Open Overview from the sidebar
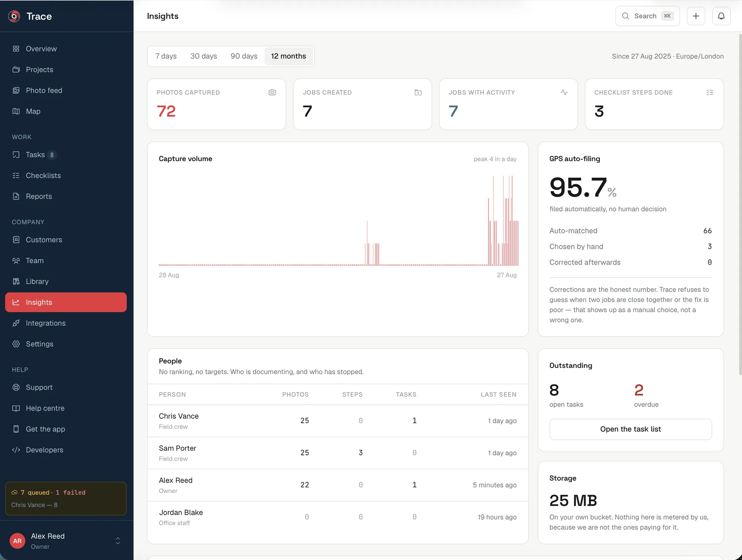This screenshot has width=742, height=560. tap(66, 49)
